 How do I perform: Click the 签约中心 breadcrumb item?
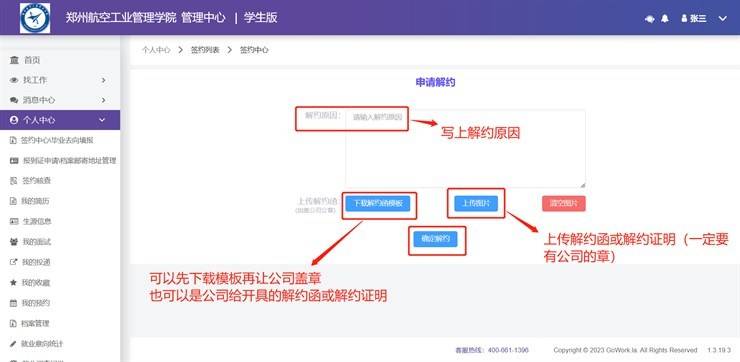[x=254, y=50]
